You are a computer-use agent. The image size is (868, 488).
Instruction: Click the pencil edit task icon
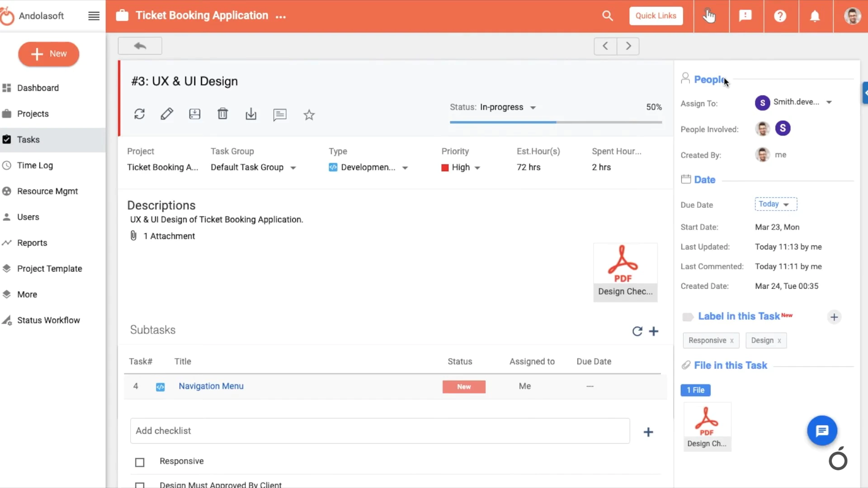(x=167, y=114)
